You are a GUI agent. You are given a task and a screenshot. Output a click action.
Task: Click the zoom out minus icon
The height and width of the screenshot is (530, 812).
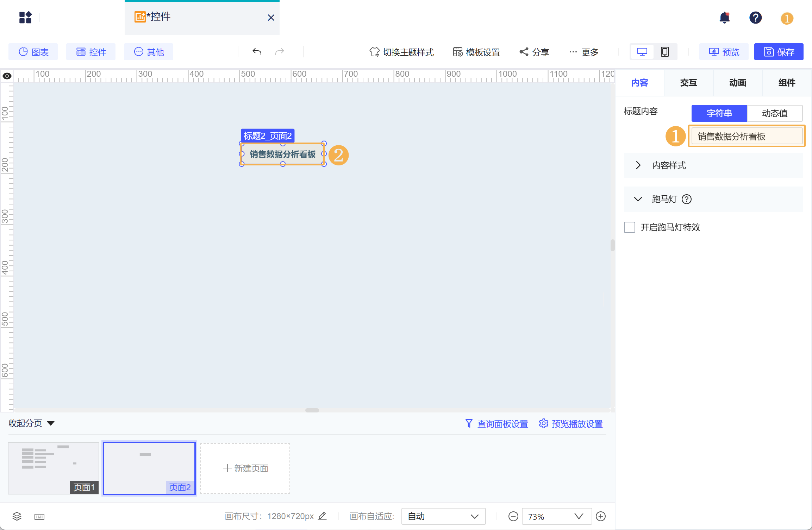tap(513, 516)
